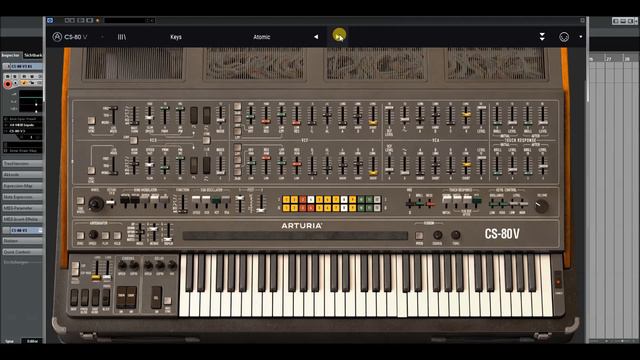Click the Arpeggiator speed knob
The height and width of the screenshot is (360, 640).
[93, 235]
